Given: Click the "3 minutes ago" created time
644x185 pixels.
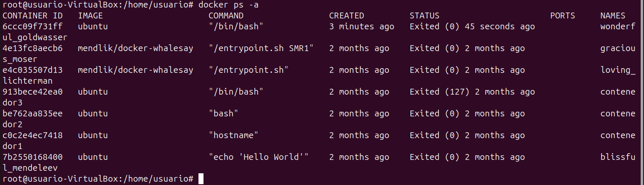Looking at the screenshot, I should pyautogui.click(x=362, y=27).
